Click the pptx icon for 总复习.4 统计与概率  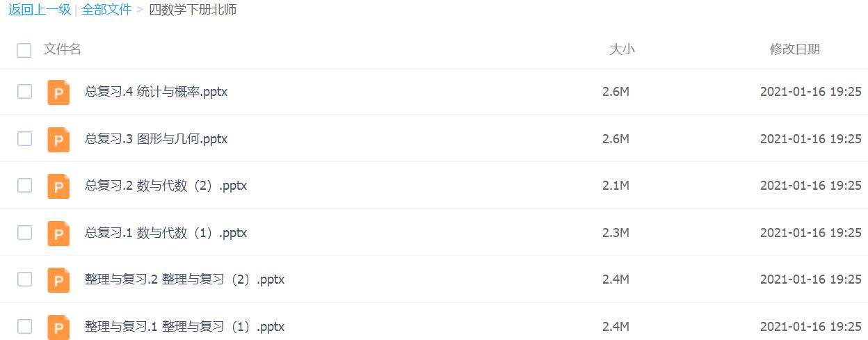point(58,92)
